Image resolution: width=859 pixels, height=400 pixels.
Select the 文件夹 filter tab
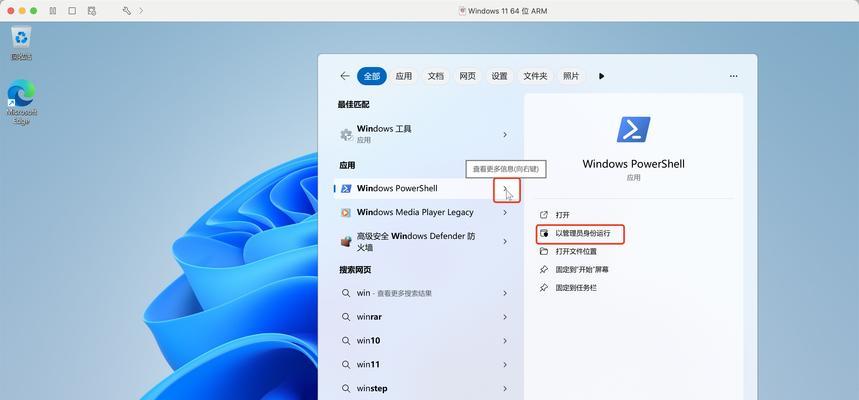pos(535,76)
